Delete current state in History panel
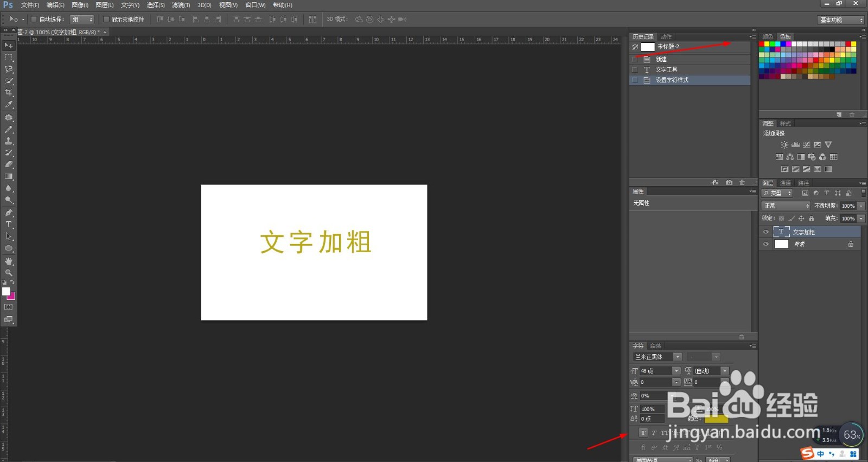Screen dimensions: 868x462 pyautogui.click(x=742, y=183)
